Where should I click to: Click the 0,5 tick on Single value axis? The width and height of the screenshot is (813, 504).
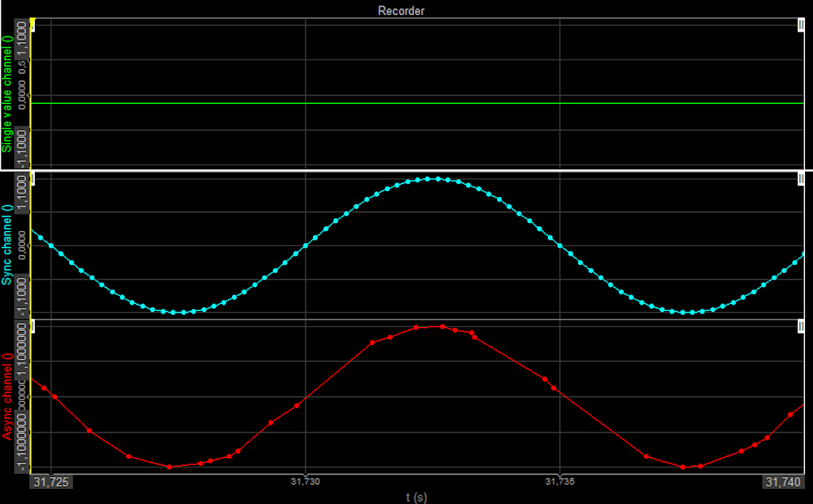(21, 67)
